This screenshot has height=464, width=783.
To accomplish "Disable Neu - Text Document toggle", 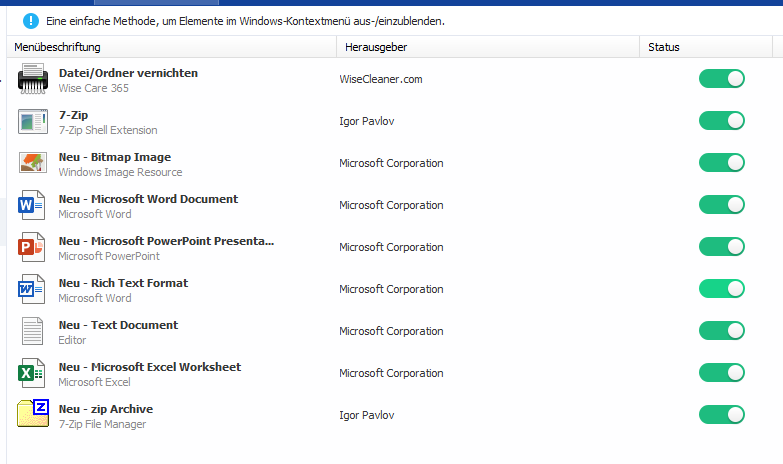I will 722,331.
